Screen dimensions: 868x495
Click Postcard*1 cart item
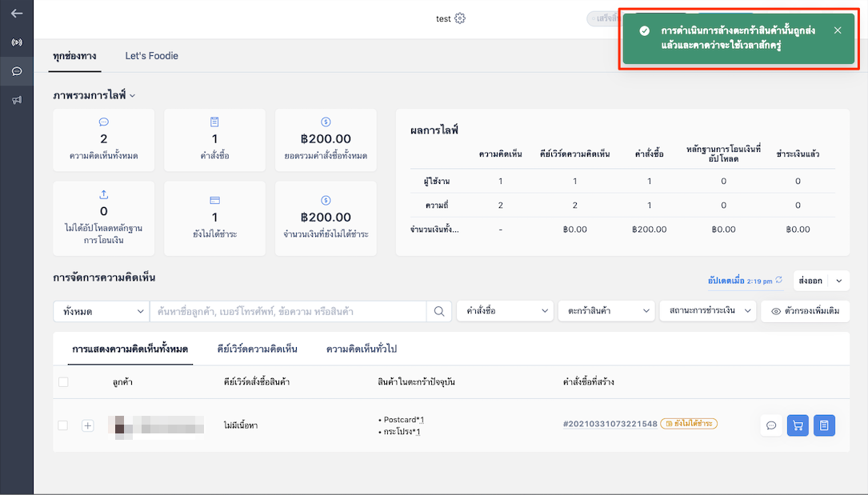(402, 419)
